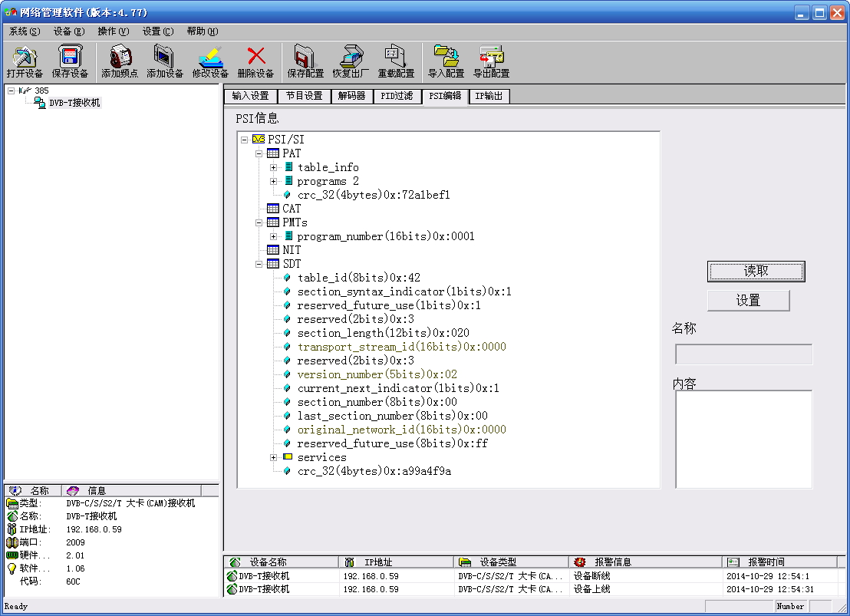
Task: Select the PAT crc_32 0x:72a1bef1 item
Action: pos(374,195)
